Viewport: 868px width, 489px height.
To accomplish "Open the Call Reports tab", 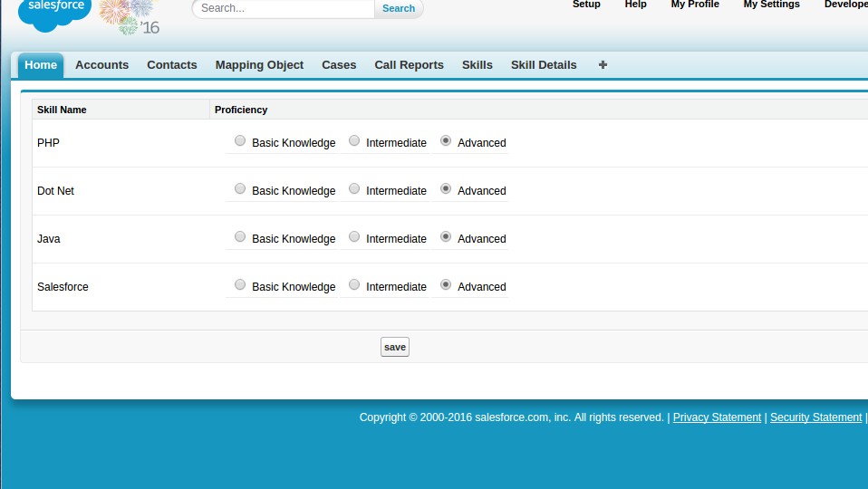I will click(x=410, y=64).
